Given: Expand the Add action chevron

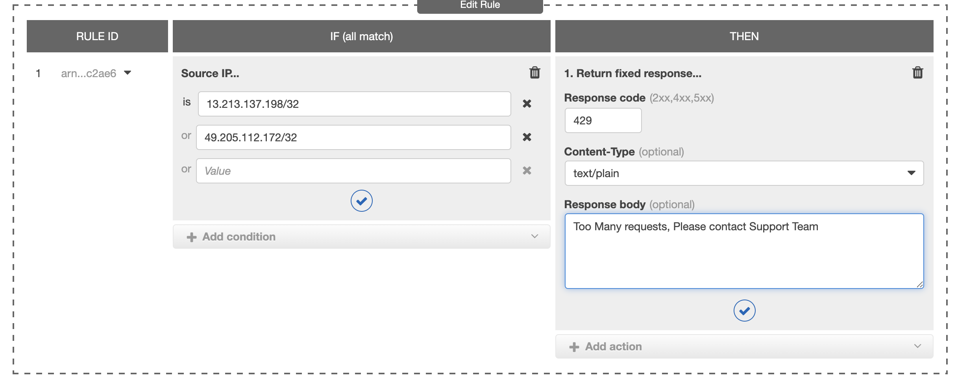Looking at the screenshot, I should click(x=917, y=346).
